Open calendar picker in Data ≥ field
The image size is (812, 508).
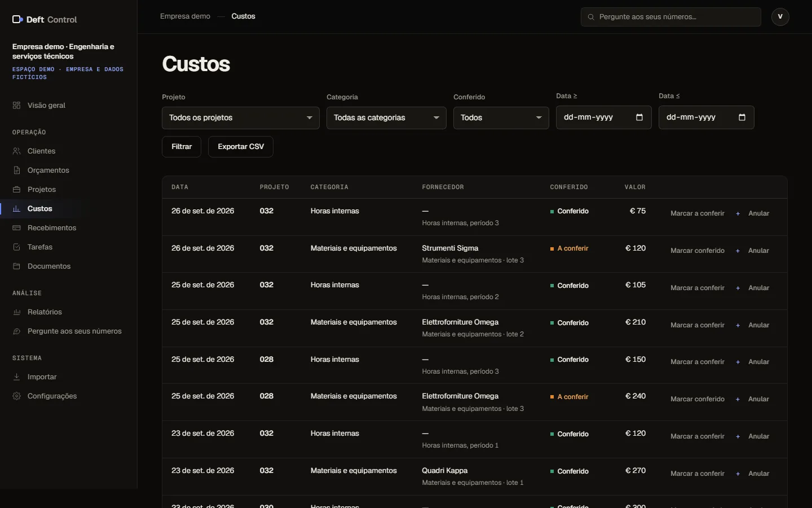pos(639,117)
